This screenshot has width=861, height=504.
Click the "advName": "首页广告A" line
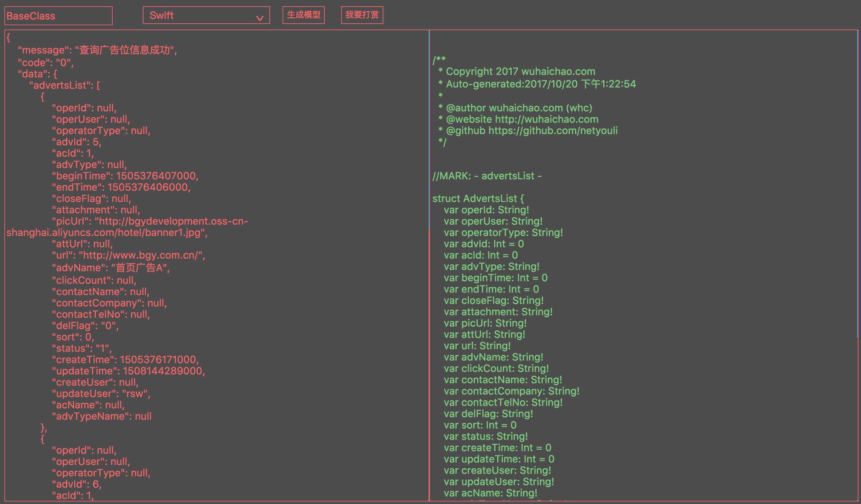click(111, 268)
